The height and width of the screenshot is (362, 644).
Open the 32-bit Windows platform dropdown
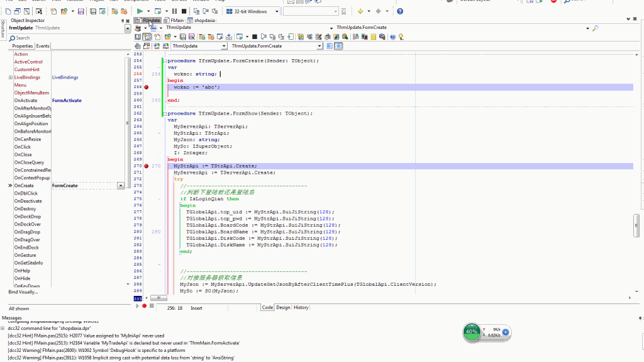[x=277, y=11]
